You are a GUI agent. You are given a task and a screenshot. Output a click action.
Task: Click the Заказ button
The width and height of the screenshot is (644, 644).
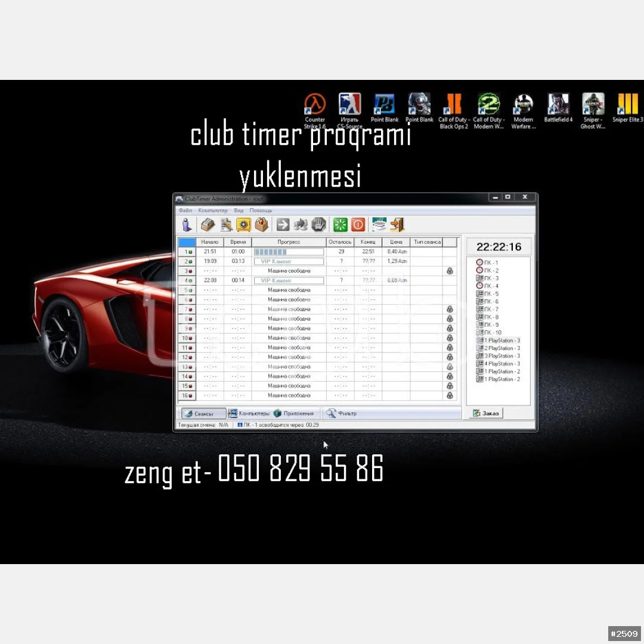(x=485, y=413)
